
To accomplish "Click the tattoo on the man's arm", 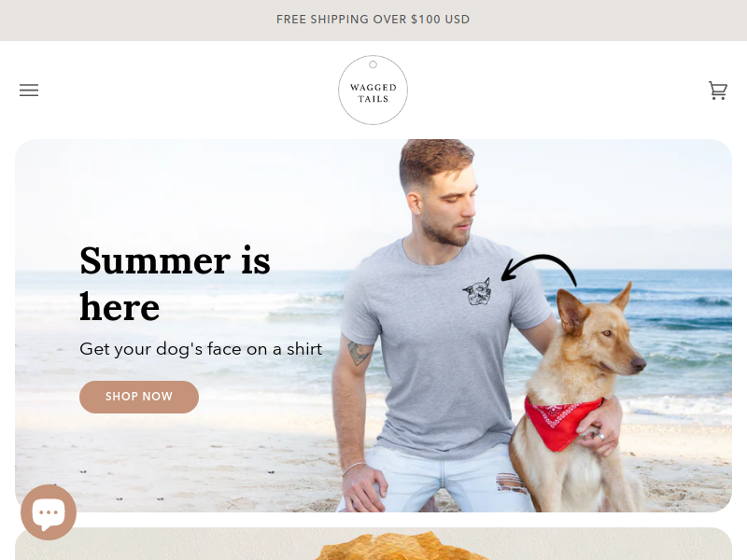I will click(359, 353).
